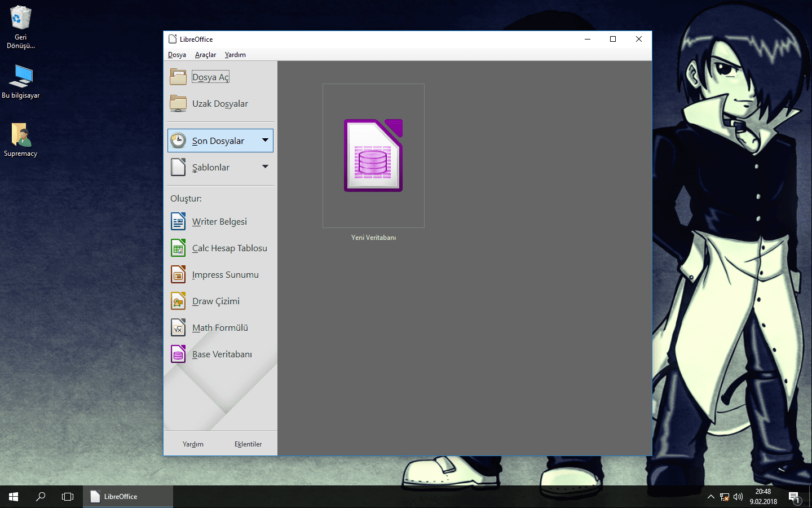
Task: Open the Araçlar menu
Action: coord(205,55)
